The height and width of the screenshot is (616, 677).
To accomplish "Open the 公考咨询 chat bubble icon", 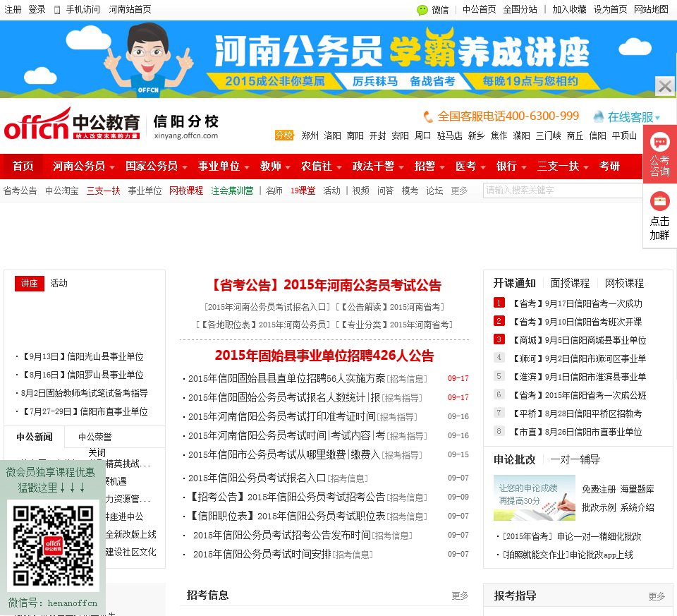I will (660, 142).
